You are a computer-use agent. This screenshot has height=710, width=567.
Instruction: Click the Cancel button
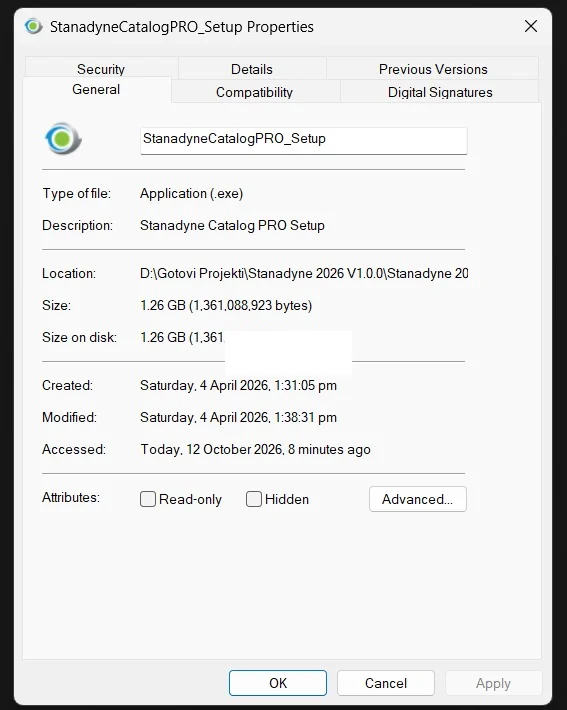click(x=386, y=683)
